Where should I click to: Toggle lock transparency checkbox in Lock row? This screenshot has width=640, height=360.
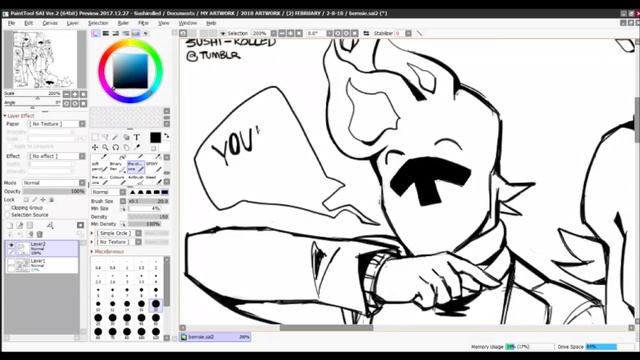pos(26,200)
